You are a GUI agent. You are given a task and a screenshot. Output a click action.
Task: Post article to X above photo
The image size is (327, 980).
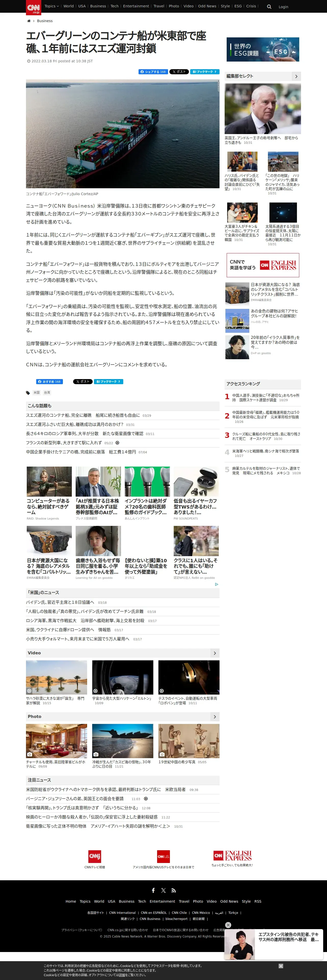point(179,71)
